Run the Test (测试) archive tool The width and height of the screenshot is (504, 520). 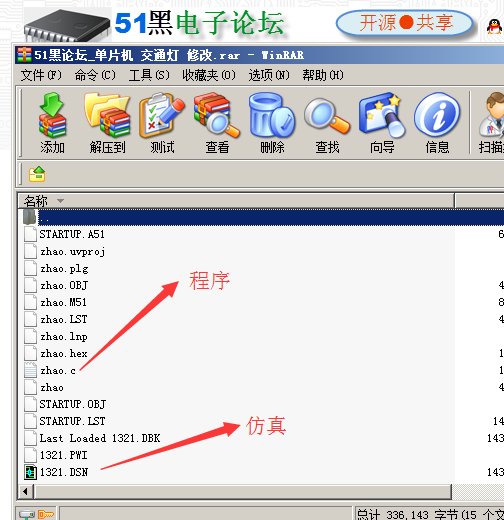pyautogui.click(x=162, y=122)
